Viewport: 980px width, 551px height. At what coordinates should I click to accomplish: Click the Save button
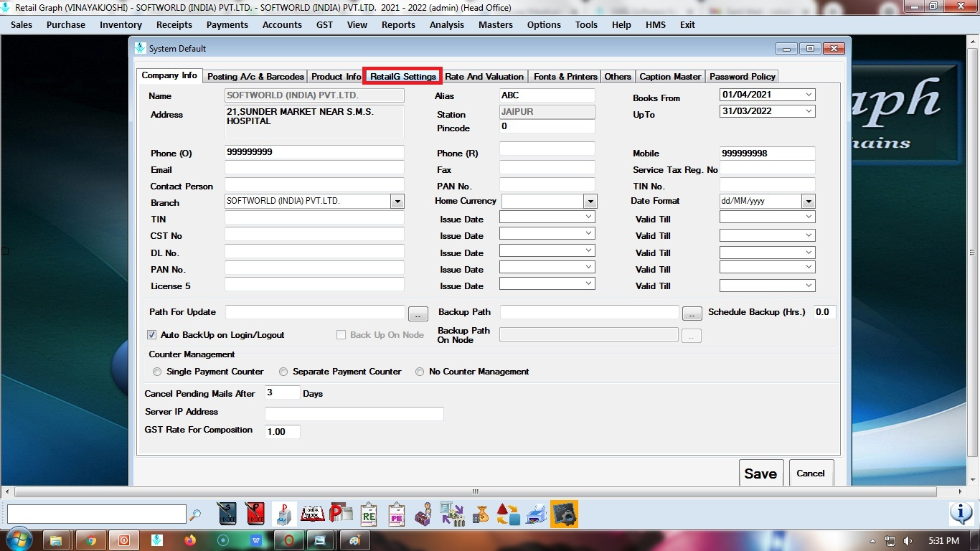pos(760,474)
